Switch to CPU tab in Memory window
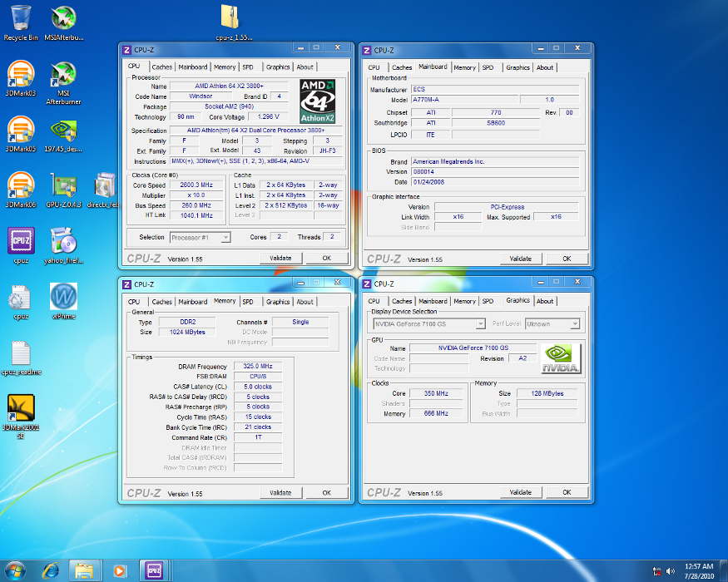 pyautogui.click(x=134, y=302)
